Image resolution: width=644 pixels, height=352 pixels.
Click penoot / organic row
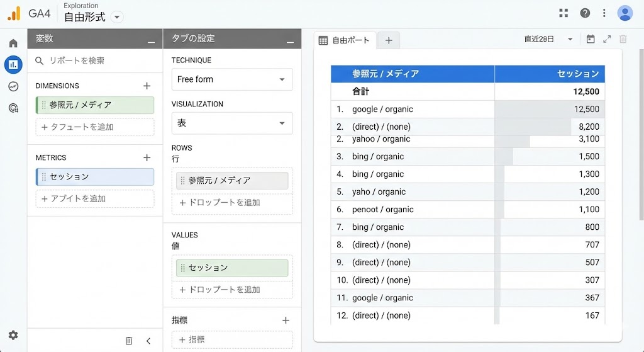pyautogui.click(x=468, y=210)
